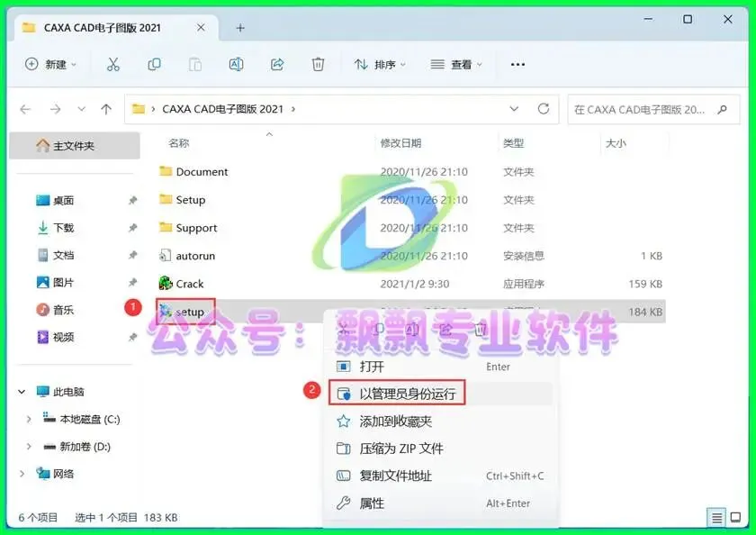This screenshot has height=535, width=756.
Task: Select 主文件夹 in the sidebar
Action: [x=74, y=145]
